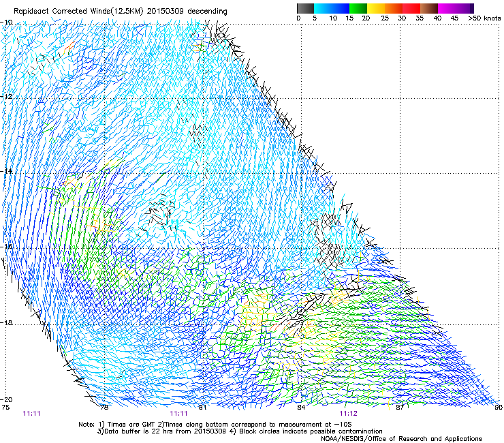Click the purple '11:12' time label
Screen dimensions: 504x443
click(x=349, y=414)
